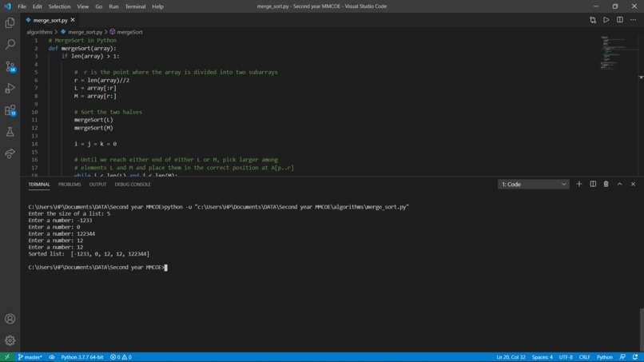Switch to the OUTPUT panel tab
644x362 pixels.
[x=97, y=185]
